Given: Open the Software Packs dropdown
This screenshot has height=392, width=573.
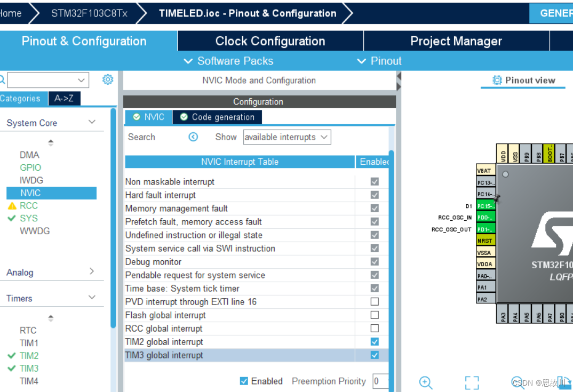Looking at the screenshot, I should tap(229, 61).
